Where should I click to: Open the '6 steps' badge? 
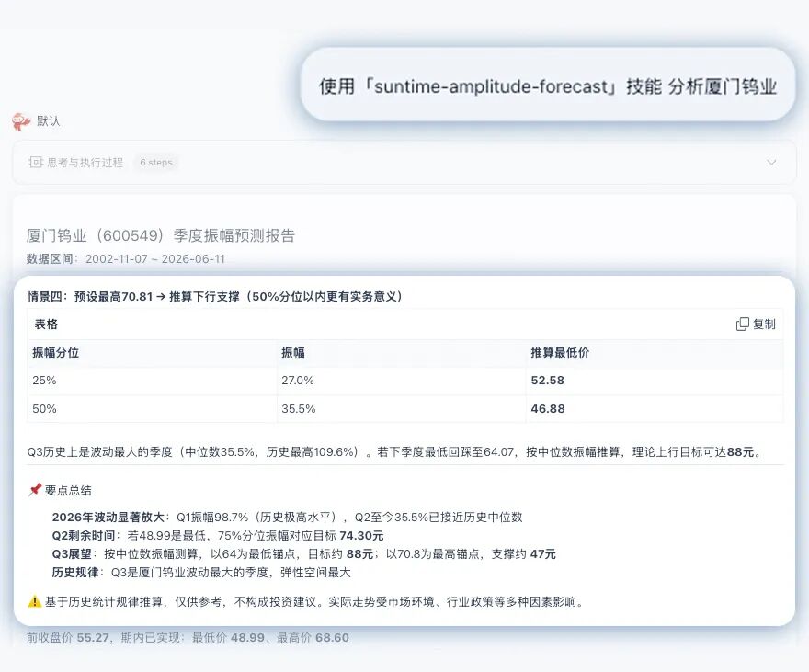(156, 163)
